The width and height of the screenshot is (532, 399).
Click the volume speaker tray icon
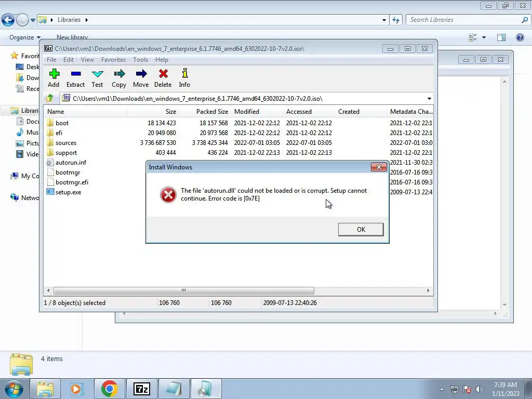click(479, 389)
